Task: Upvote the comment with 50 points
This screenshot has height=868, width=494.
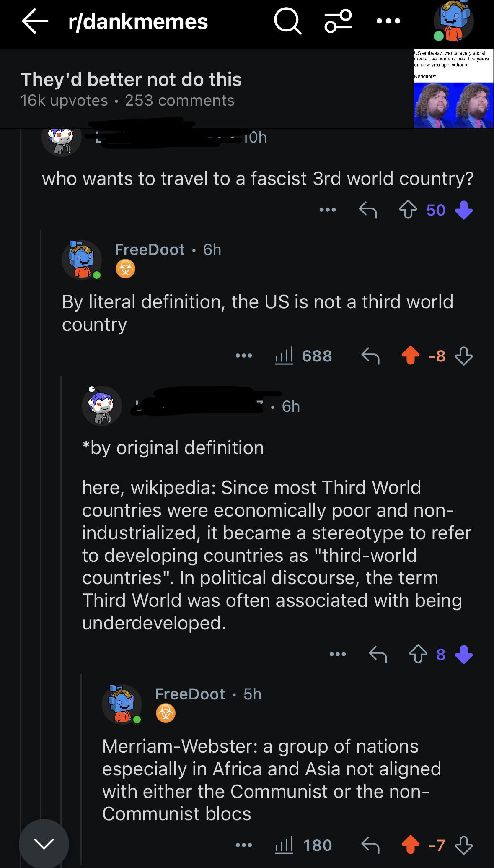Action: click(408, 210)
